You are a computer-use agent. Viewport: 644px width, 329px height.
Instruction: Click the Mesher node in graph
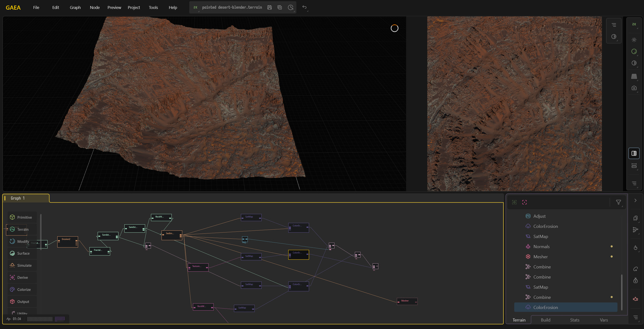407,301
